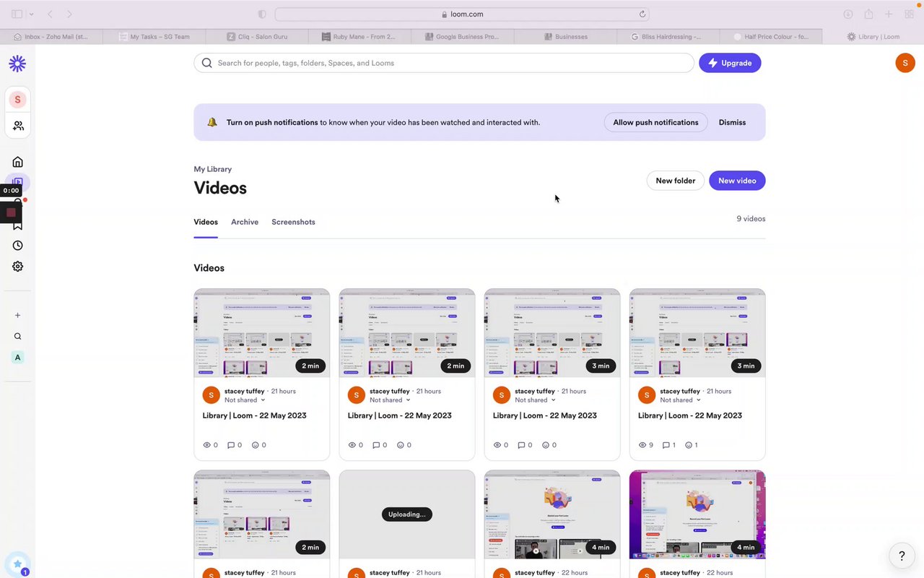Click the Upgrade button

tap(730, 63)
